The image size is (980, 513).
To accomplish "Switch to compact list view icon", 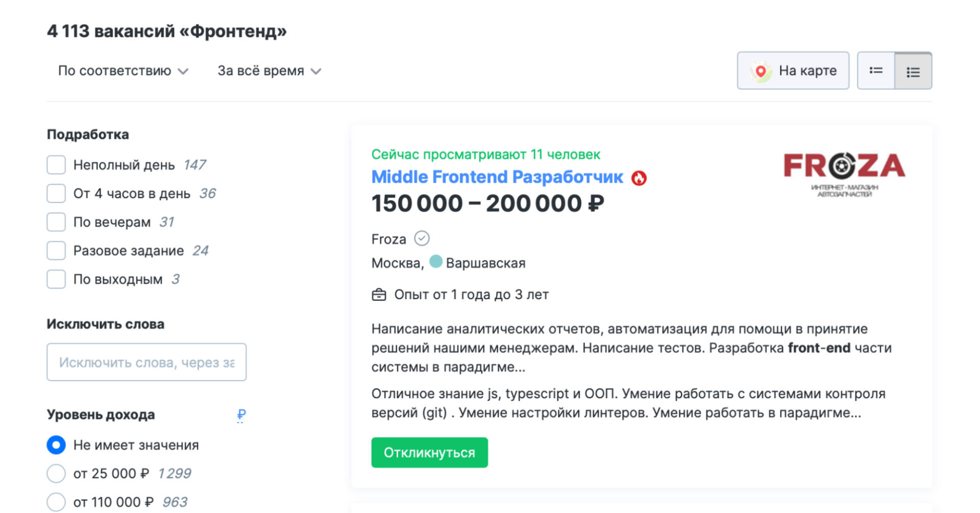I will 876,70.
